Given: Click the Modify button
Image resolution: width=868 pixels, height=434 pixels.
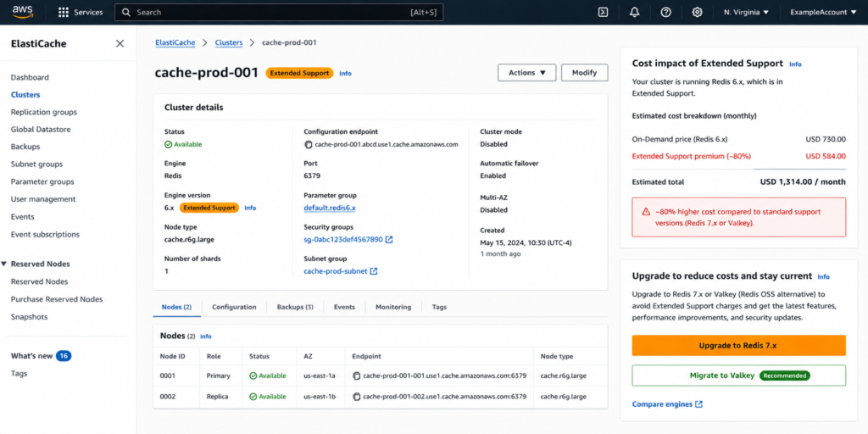Looking at the screenshot, I should 585,73.
